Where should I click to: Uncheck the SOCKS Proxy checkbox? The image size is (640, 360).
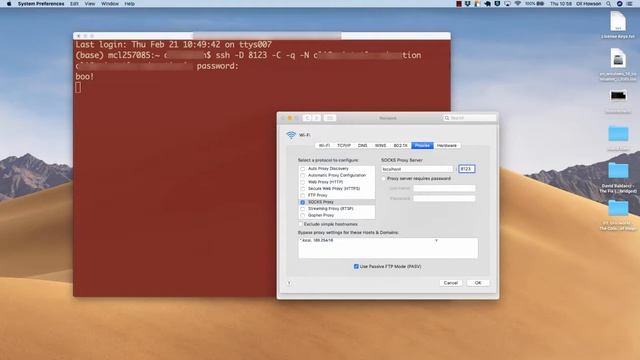click(302, 202)
